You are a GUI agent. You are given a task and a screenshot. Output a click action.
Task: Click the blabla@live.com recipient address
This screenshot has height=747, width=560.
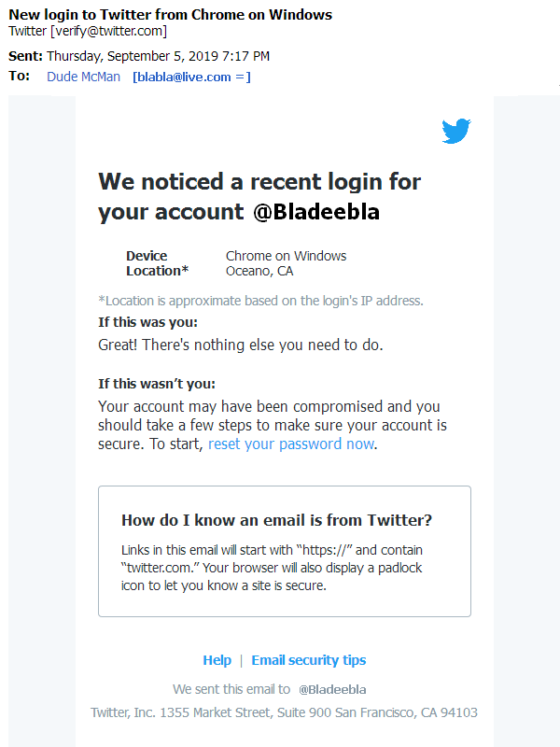pyautogui.click(x=190, y=77)
